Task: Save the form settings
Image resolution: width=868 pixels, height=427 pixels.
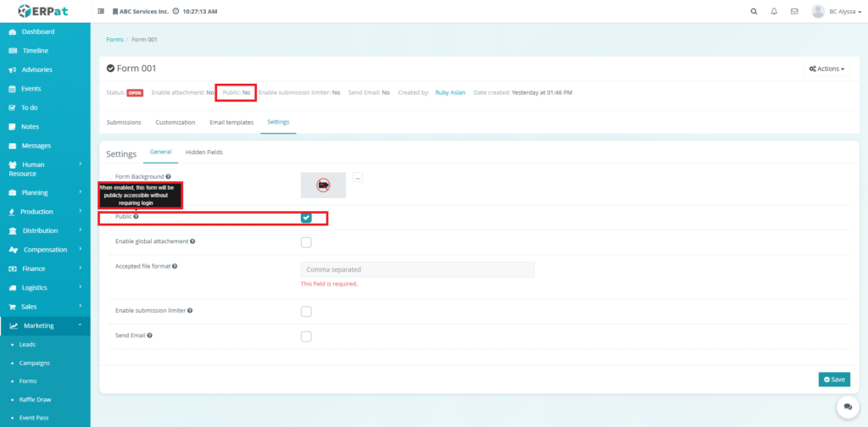Action: (x=834, y=380)
